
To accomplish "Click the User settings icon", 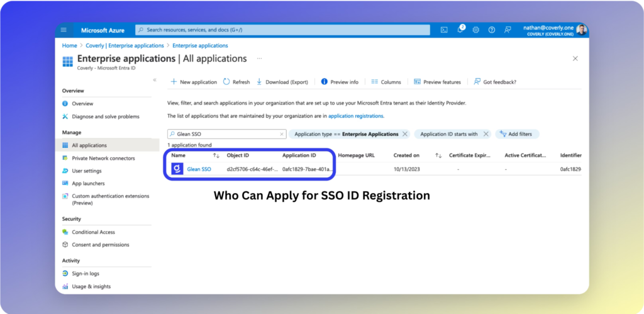I will point(65,171).
